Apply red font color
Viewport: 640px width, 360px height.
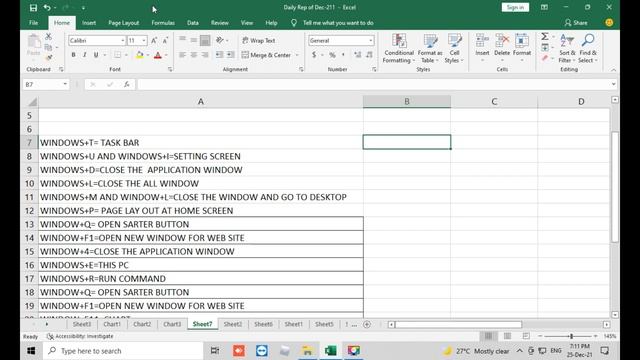point(158,55)
